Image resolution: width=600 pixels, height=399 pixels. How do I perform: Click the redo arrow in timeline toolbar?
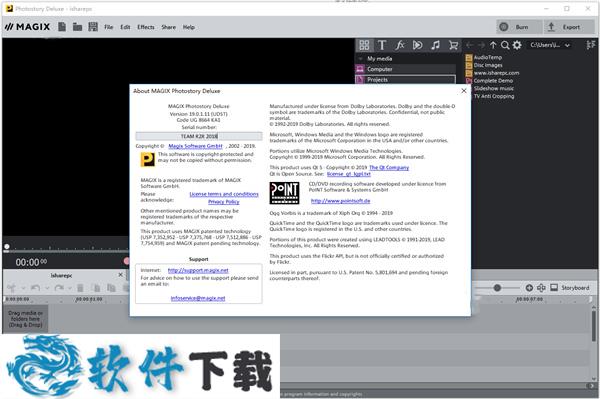click(x=59, y=288)
